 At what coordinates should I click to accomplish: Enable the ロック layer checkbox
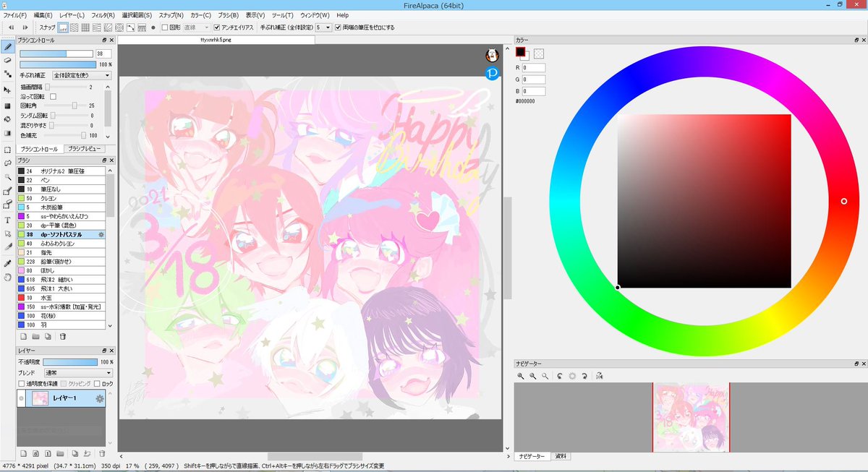click(x=98, y=383)
